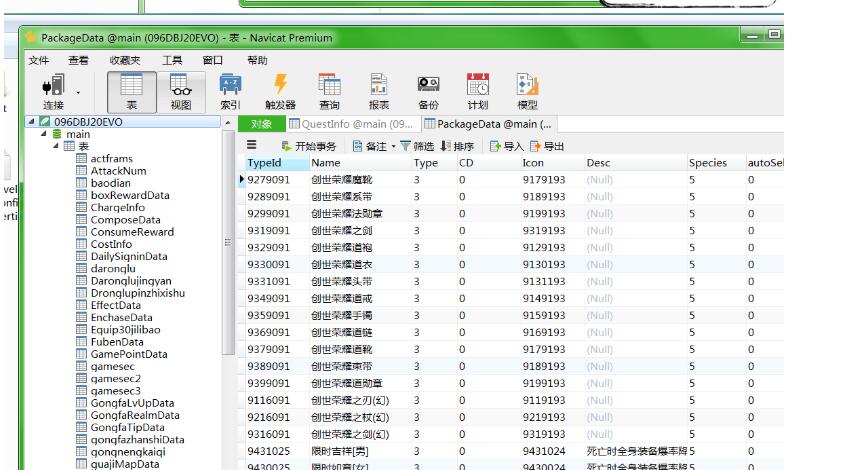The image size is (854, 470).
Task: Click the 导入 (Import) button
Action: tap(507, 146)
